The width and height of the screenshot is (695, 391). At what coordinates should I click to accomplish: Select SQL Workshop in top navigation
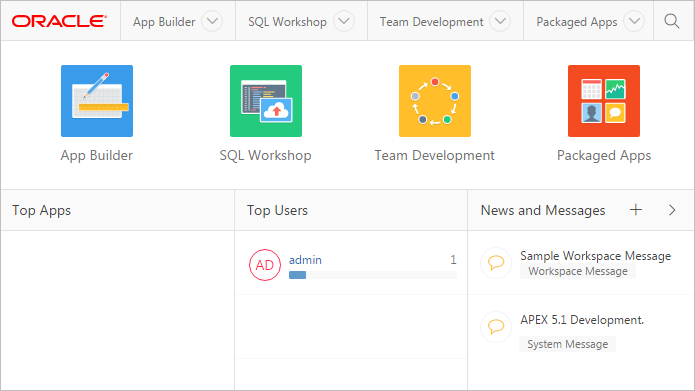pos(287,22)
